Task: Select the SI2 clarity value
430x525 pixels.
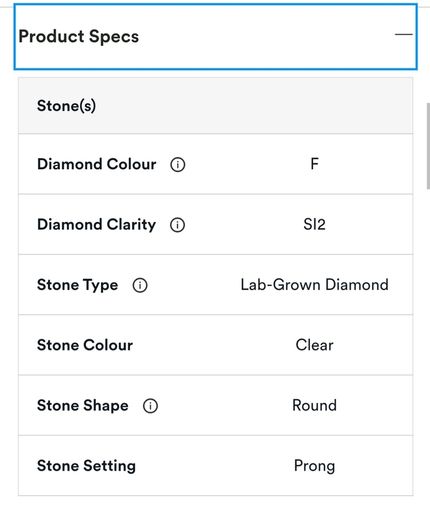Action: (314, 224)
